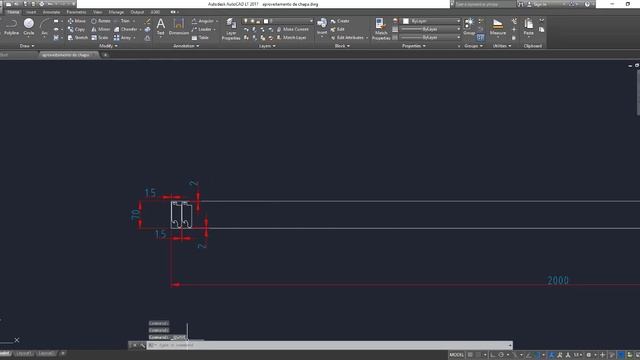
Task: Click the Array tool
Action: coord(122,38)
